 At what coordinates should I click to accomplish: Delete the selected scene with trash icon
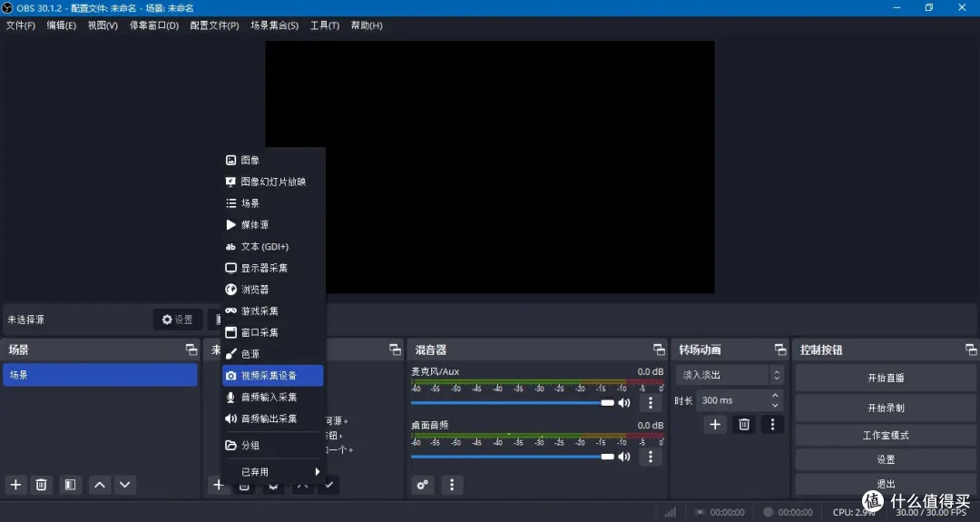click(41, 485)
